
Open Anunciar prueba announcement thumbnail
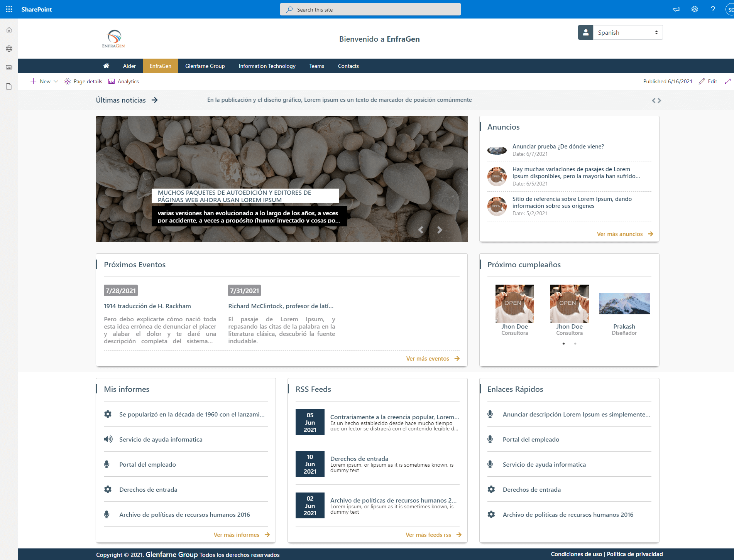click(497, 150)
